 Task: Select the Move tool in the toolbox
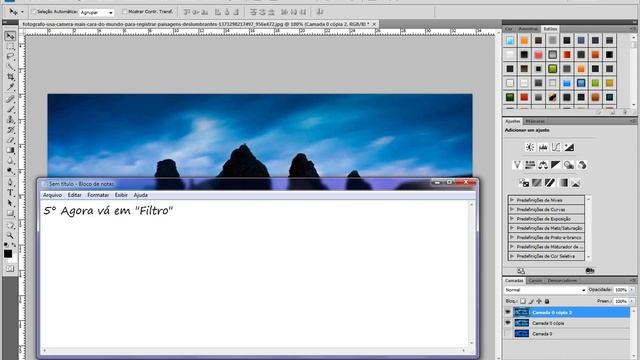10,36
